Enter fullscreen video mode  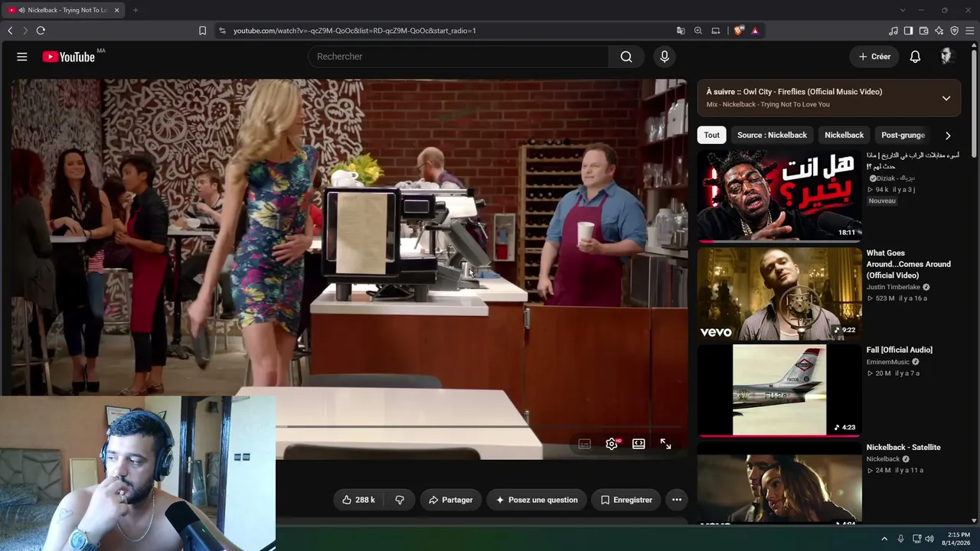point(666,444)
